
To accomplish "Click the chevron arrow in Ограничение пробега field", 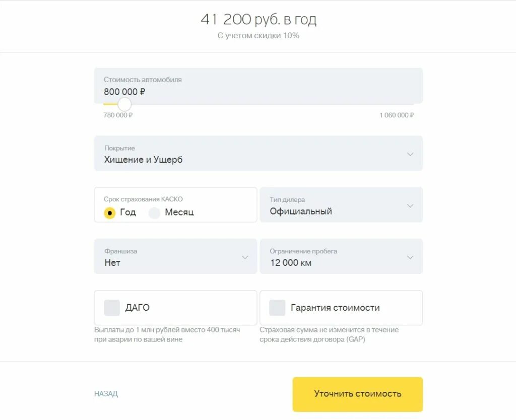I will pyautogui.click(x=410, y=257).
